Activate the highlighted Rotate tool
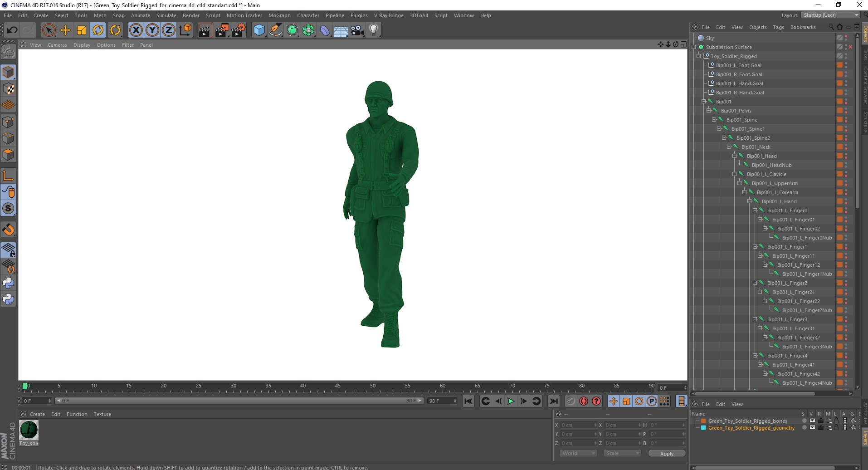 [x=98, y=30]
